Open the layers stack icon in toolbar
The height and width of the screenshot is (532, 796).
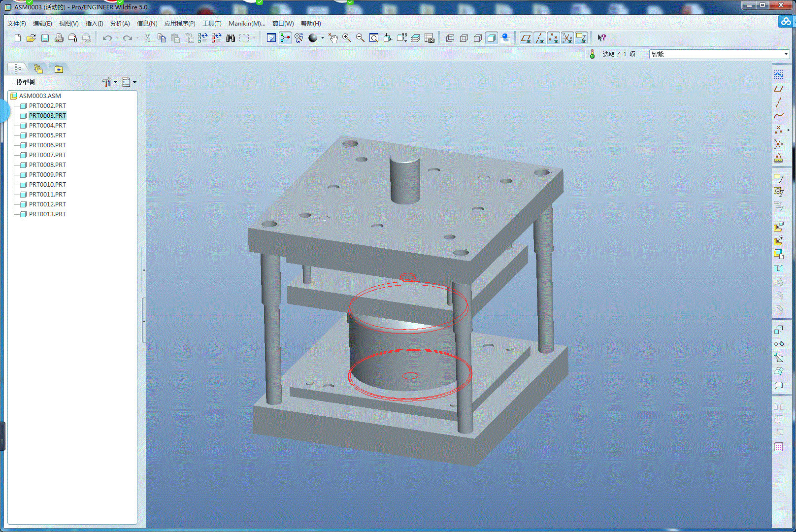point(416,38)
